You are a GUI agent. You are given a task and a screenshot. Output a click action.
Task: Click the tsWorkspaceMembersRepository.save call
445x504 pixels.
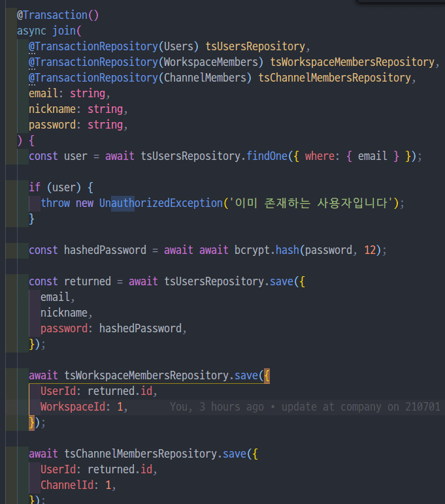tap(161, 375)
